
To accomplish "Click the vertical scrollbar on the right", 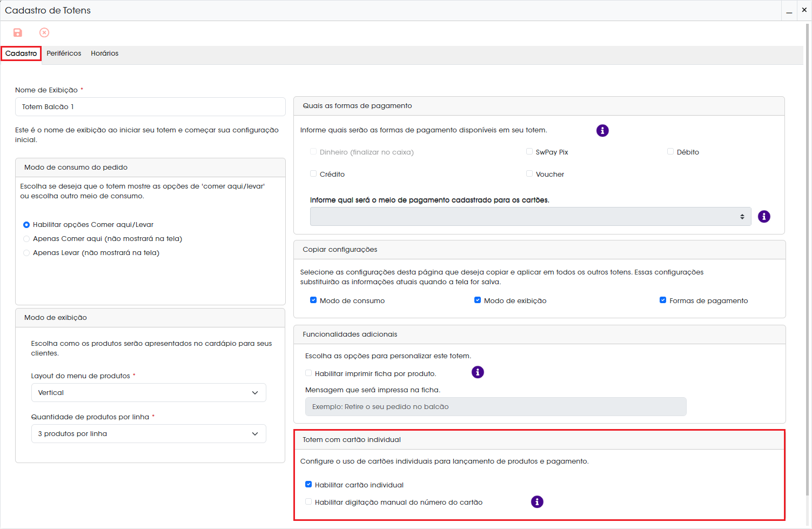I will pos(808,259).
